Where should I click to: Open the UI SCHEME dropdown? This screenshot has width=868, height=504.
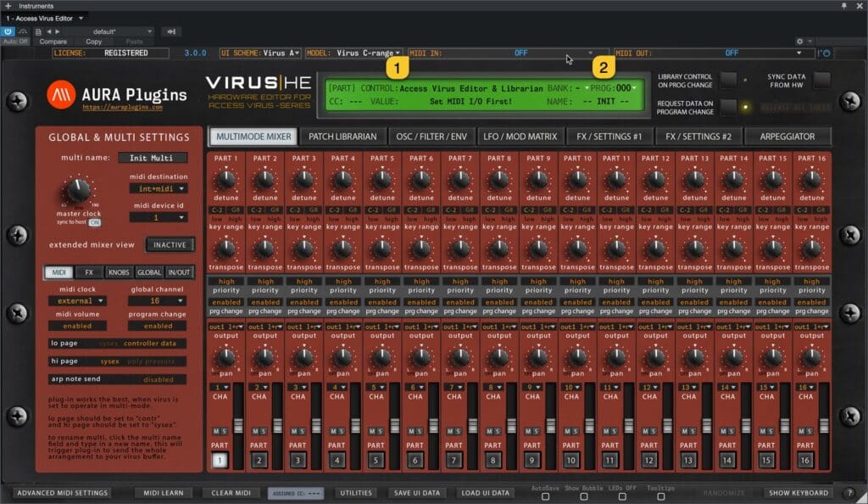click(260, 53)
